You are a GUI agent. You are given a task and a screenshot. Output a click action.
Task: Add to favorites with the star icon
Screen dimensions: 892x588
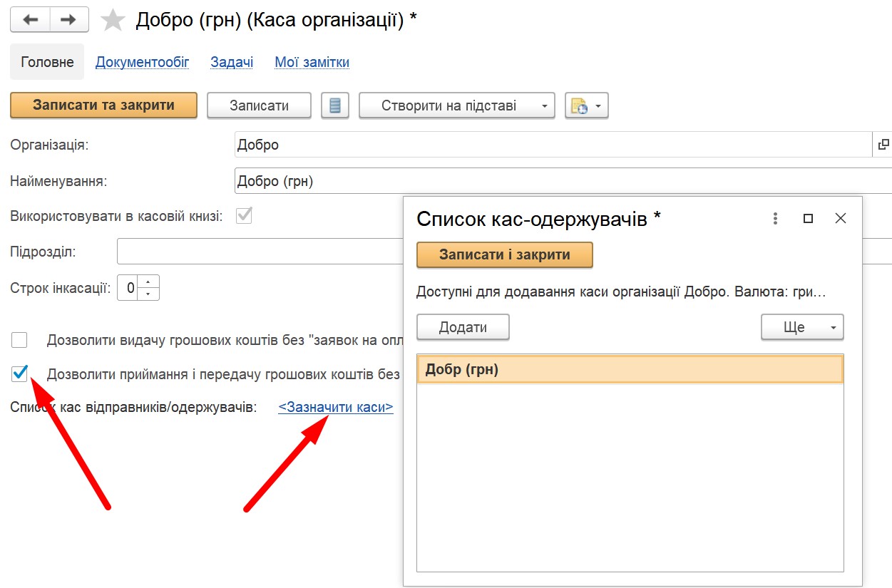tap(113, 21)
